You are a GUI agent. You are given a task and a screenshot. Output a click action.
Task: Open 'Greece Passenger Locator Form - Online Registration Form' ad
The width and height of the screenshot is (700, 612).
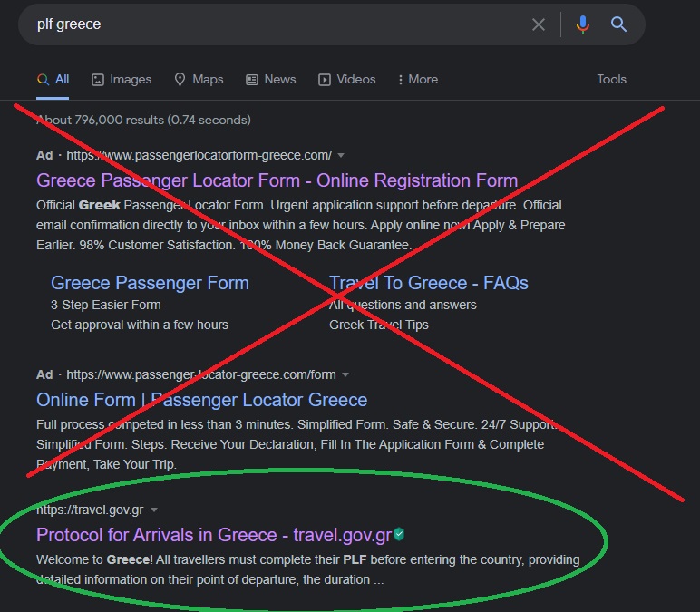(x=277, y=180)
